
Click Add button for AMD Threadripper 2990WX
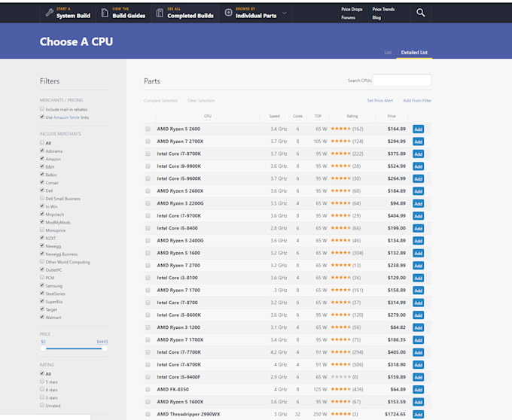(418, 415)
